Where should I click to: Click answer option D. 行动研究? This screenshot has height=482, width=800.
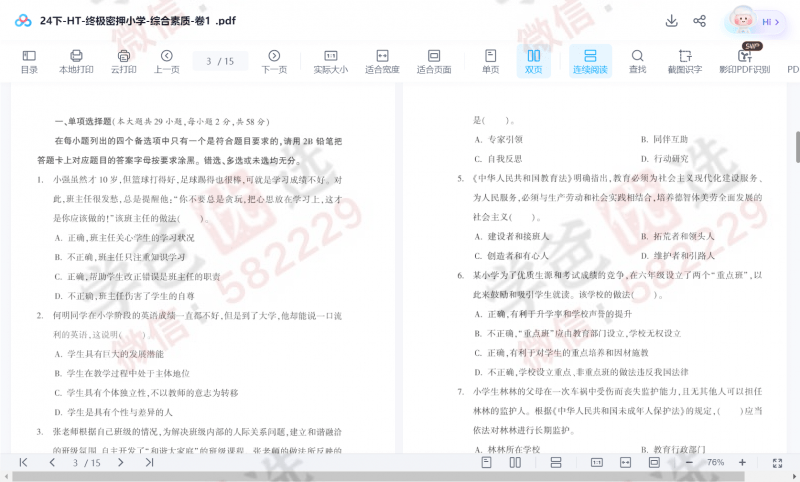(664, 159)
